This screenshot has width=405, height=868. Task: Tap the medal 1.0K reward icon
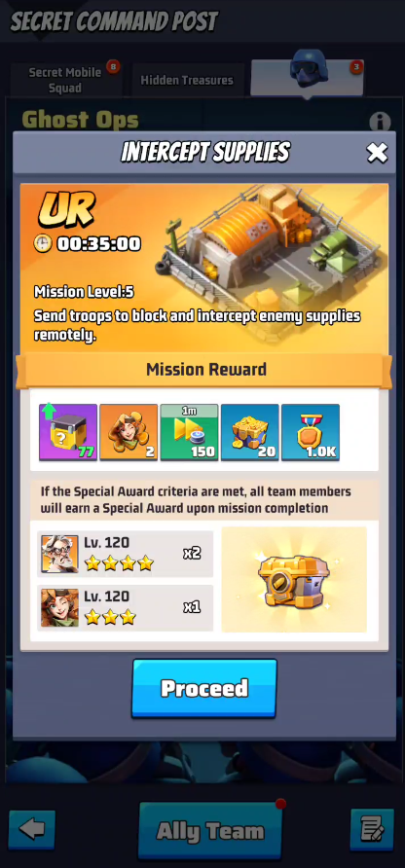point(311,432)
